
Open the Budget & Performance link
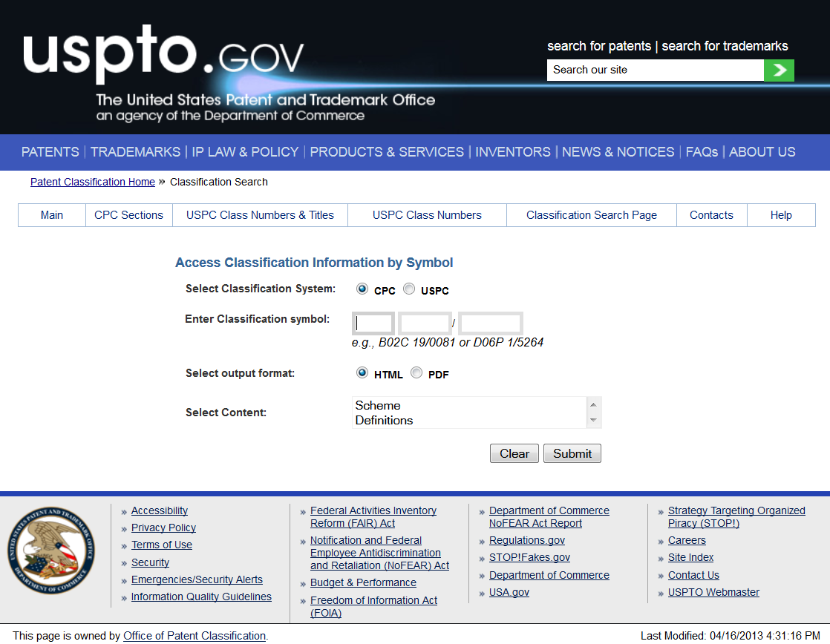coord(363,582)
